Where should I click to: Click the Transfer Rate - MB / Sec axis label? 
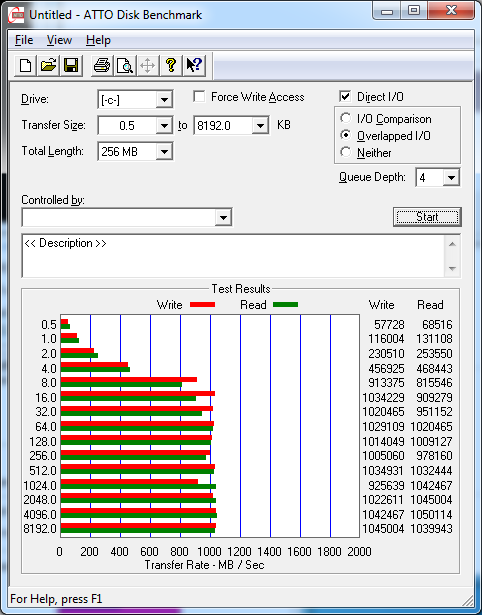[x=205, y=565]
